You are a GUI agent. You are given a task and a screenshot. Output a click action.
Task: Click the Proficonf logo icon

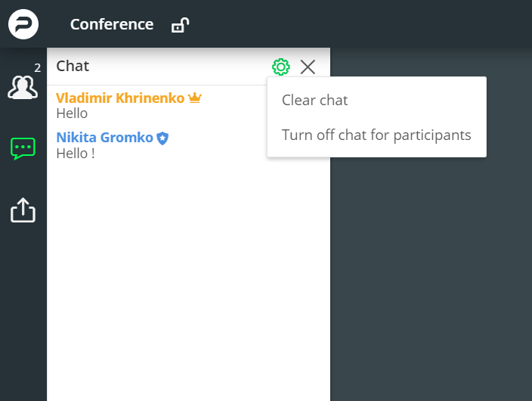point(23,24)
